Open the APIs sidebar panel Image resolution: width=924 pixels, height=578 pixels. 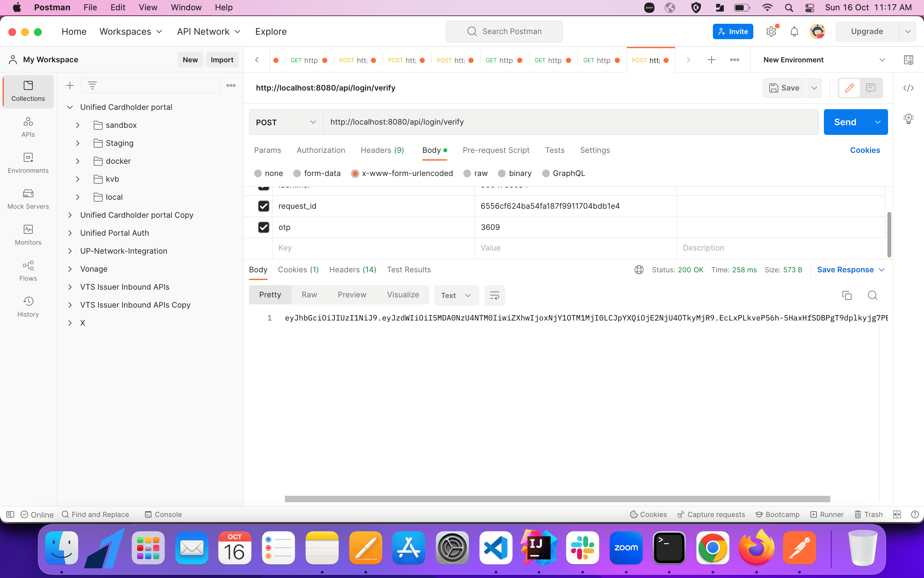[28, 127]
